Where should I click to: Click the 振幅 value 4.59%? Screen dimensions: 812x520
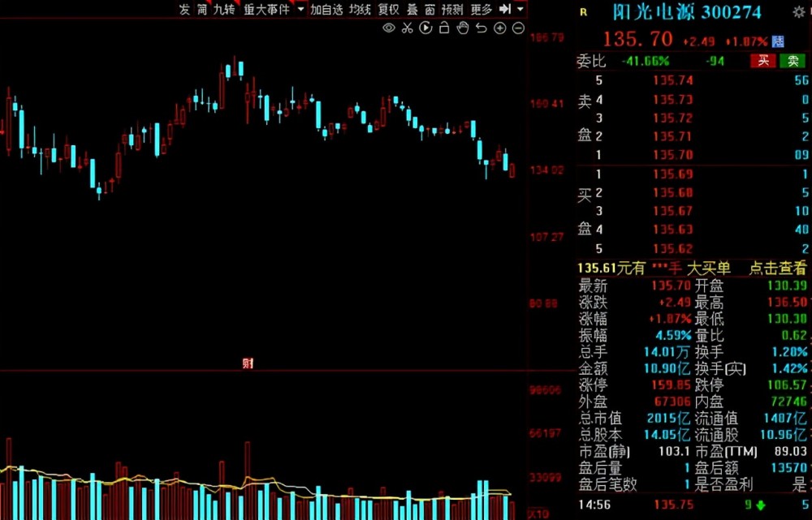click(x=673, y=335)
